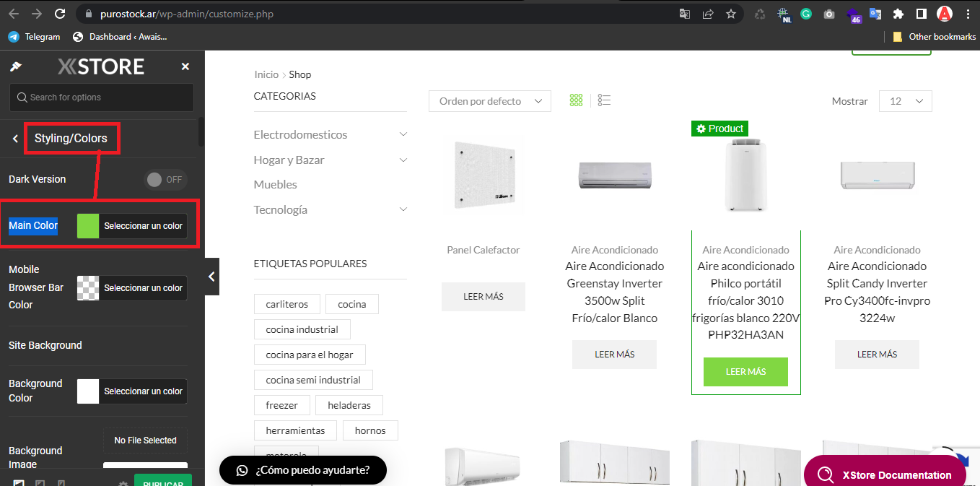Open the Google Translate page icon in address bar
This screenshot has width=980, height=486.
[685, 14]
